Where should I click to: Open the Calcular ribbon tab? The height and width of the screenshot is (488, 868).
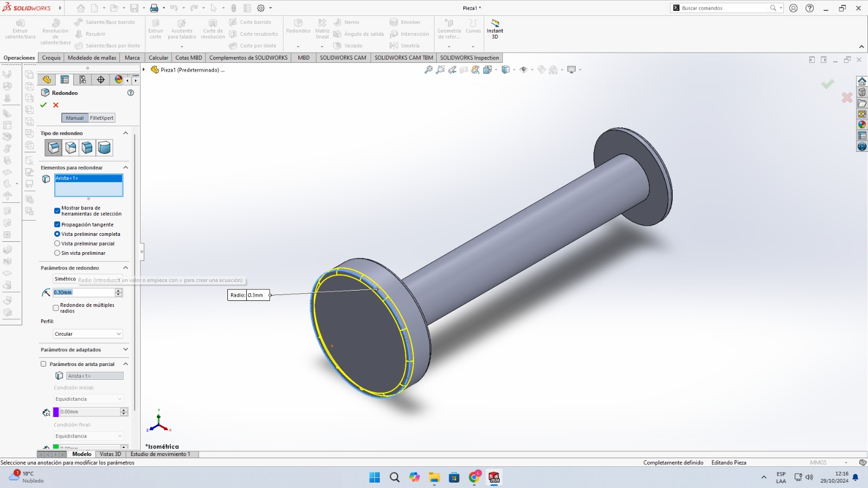point(158,57)
